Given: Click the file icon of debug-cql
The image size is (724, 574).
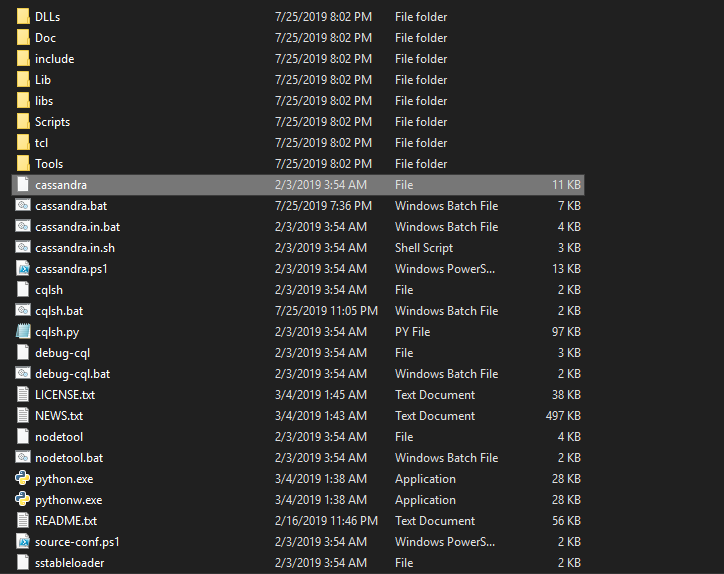Looking at the screenshot, I should pos(23,352).
